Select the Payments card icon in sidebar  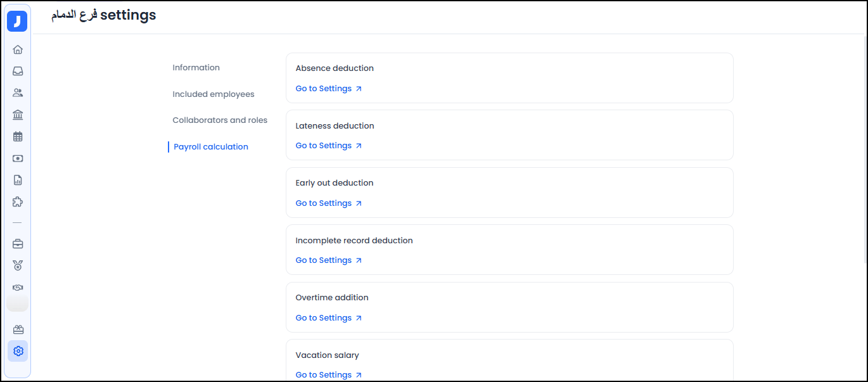(x=17, y=158)
